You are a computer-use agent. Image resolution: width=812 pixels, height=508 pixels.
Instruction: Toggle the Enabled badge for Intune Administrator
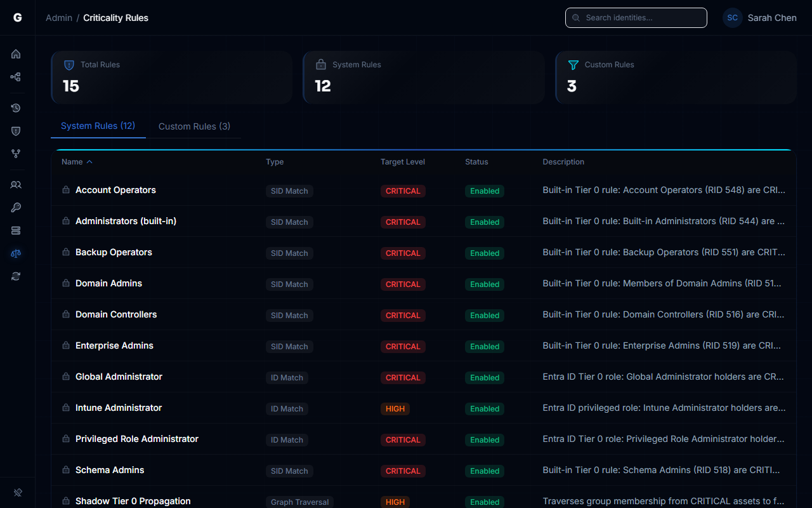pyautogui.click(x=484, y=408)
